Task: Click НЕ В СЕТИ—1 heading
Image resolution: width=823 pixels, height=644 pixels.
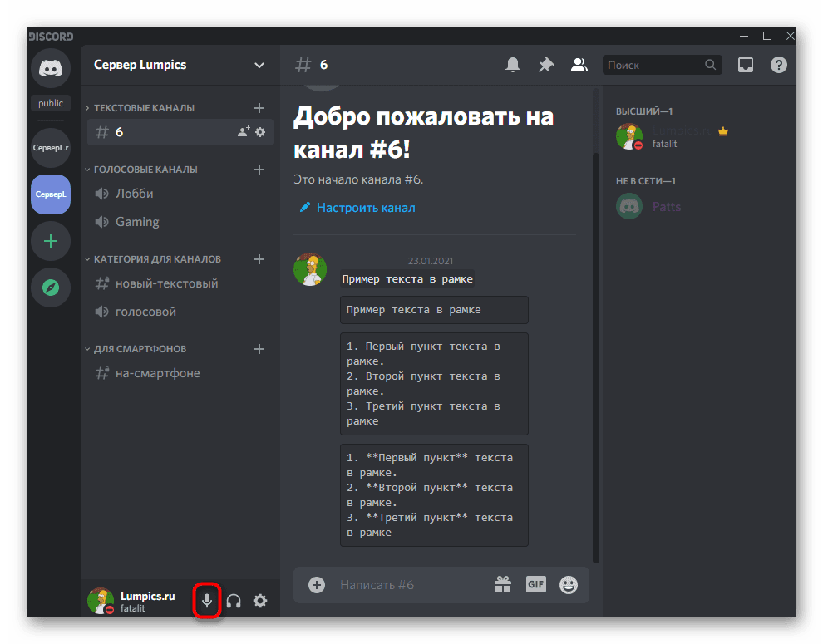Action: coord(646,181)
